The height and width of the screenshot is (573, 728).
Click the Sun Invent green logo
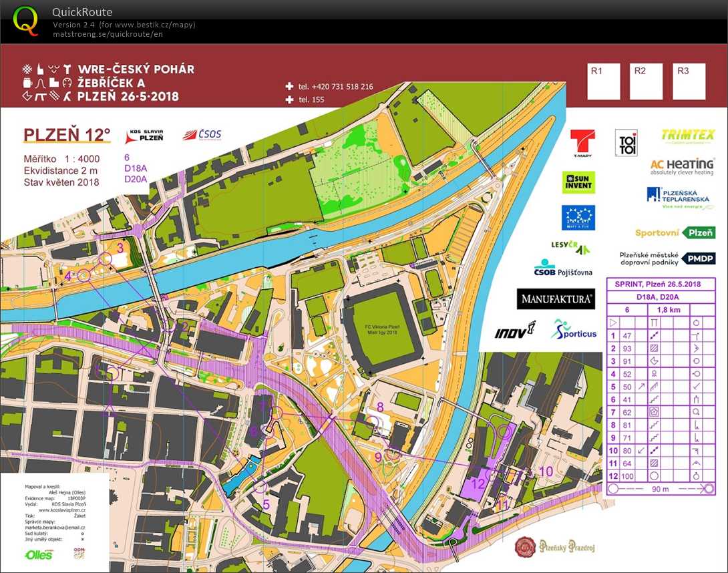(x=578, y=182)
